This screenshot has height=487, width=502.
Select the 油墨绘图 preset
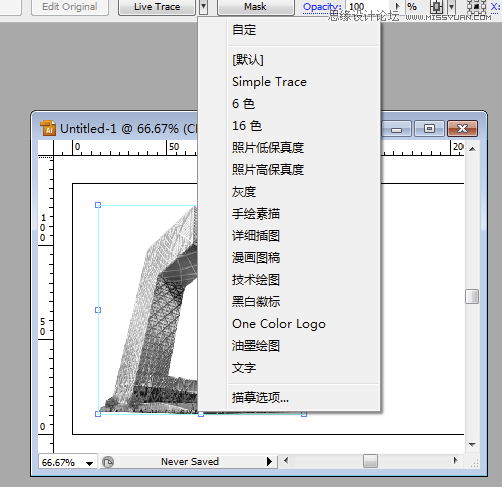289,346
